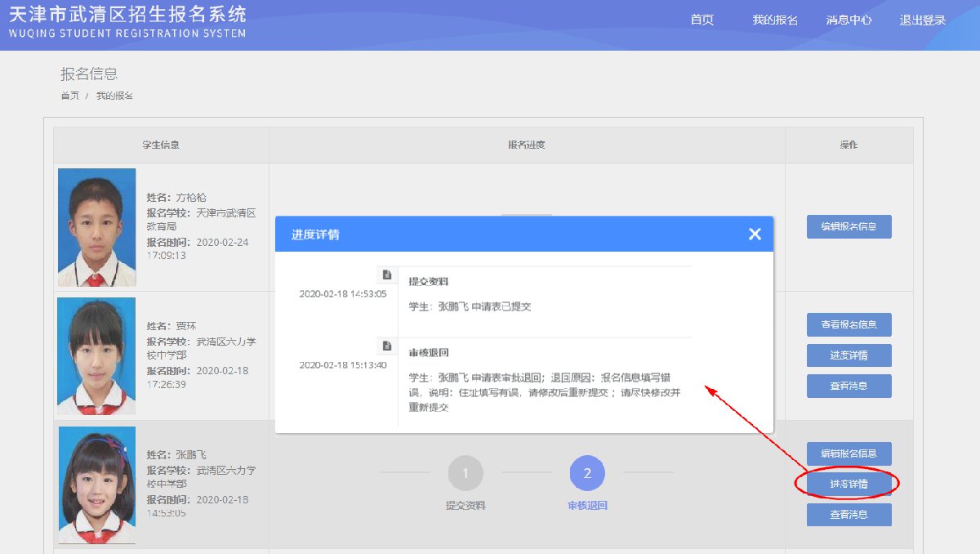Close the 进度详情 dialog with the X
Viewport: 980px width, 554px height.
(755, 235)
